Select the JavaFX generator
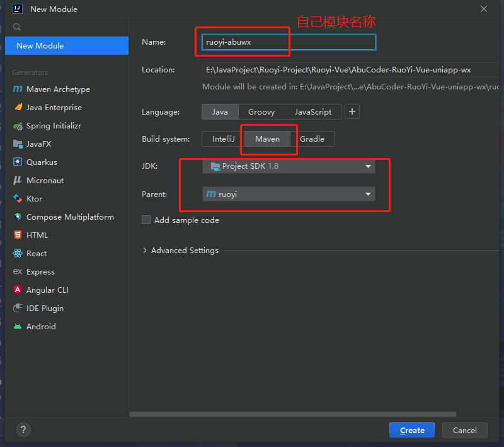Screen dimensions: 504x447 tap(67, 144)
